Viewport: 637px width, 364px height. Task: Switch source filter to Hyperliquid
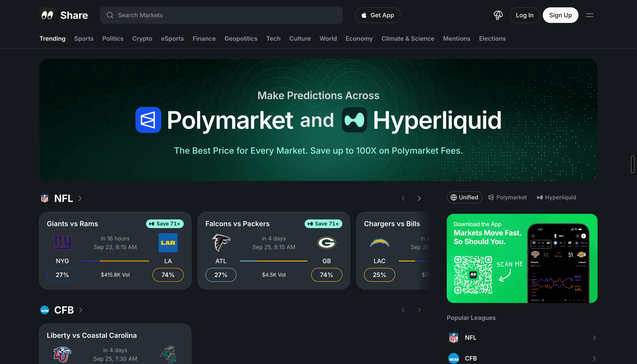(556, 197)
